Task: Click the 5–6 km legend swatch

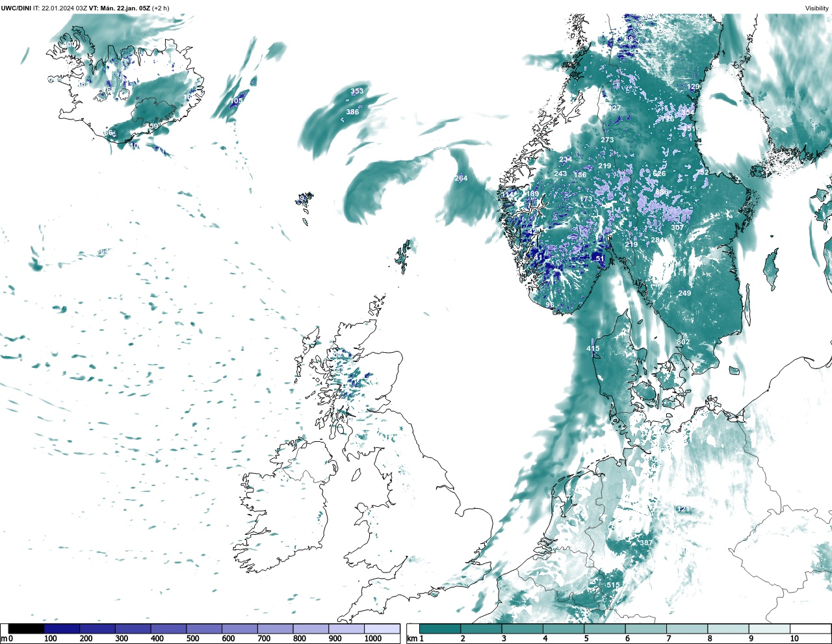Action: pos(604,628)
